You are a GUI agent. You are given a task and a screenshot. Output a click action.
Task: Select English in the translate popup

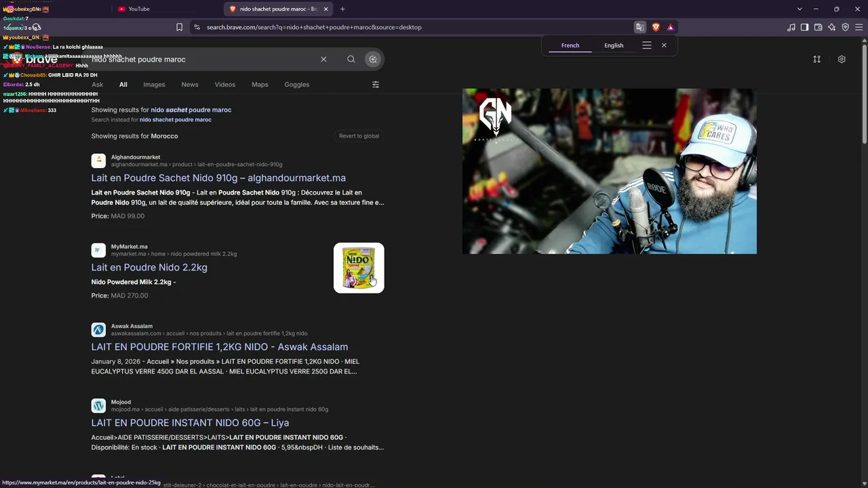tap(614, 45)
